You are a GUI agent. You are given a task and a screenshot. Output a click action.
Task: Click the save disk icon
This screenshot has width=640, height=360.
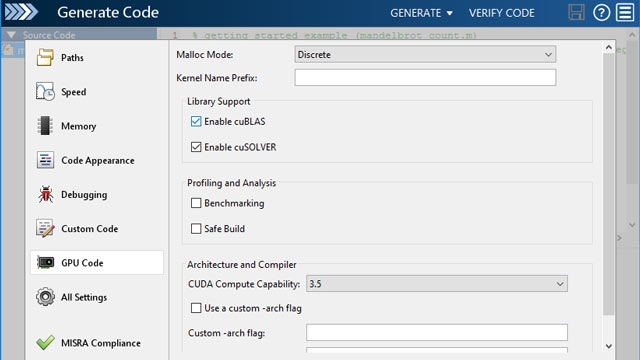576,13
